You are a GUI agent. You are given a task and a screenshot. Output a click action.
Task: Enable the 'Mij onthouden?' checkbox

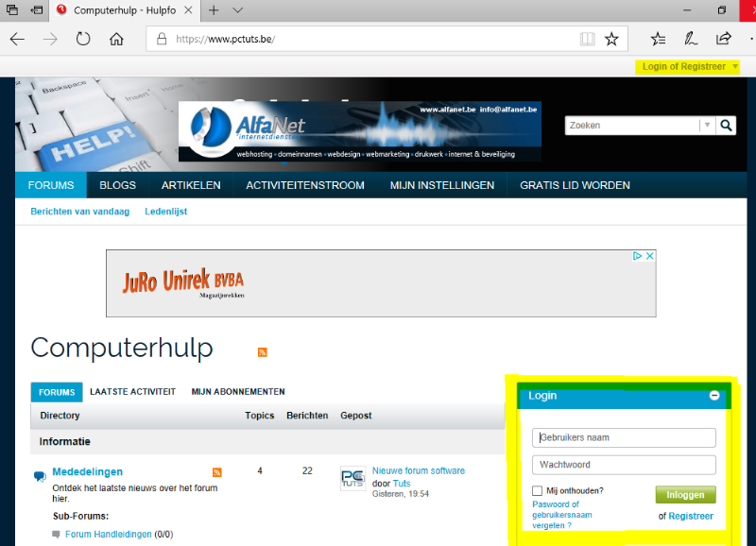pyautogui.click(x=538, y=490)
